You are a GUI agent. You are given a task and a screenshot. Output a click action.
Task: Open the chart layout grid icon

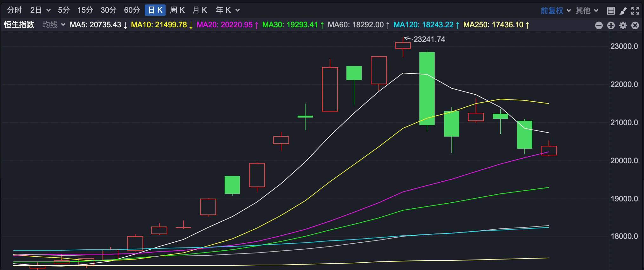click(x=611, y=11)
